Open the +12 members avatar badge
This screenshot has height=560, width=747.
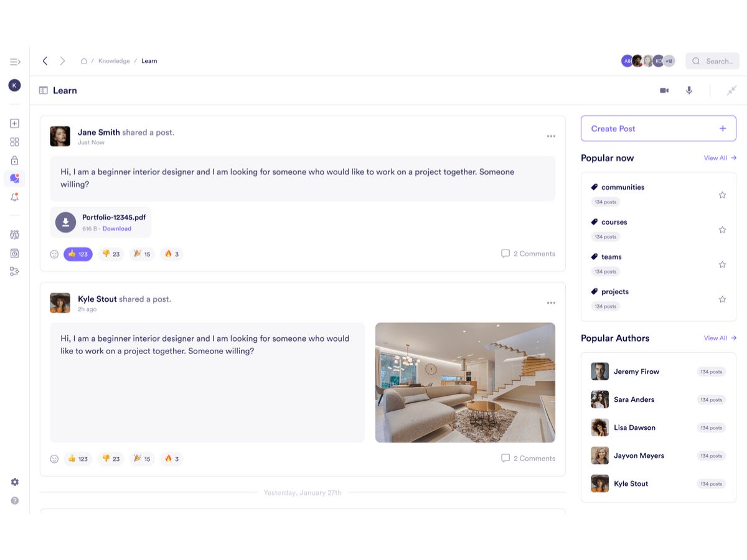point(669,61)
